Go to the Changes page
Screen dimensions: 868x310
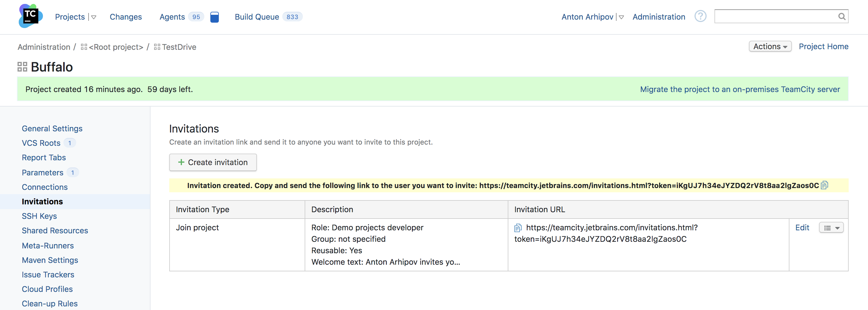126,17
